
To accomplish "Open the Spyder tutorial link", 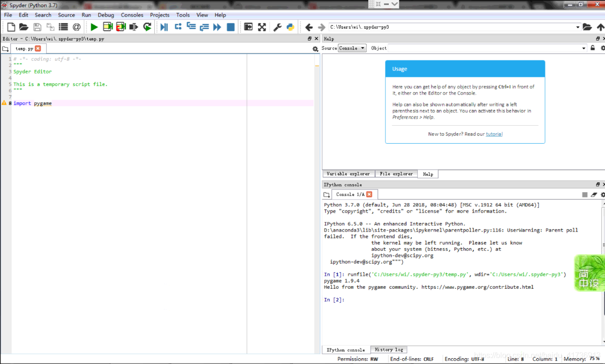I will pyautogui.click(x=494, y=134).
